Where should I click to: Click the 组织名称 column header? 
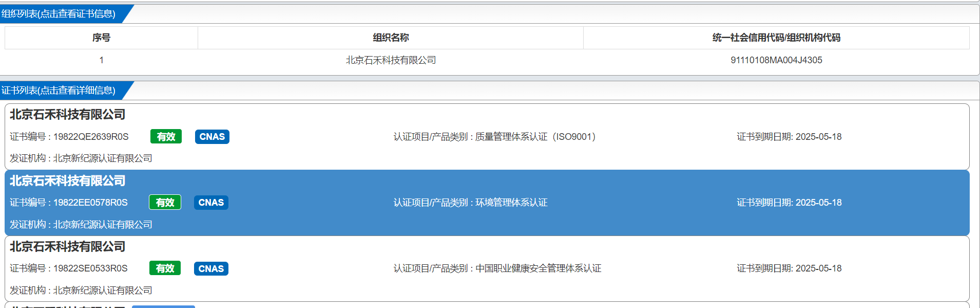click(391, 38)
